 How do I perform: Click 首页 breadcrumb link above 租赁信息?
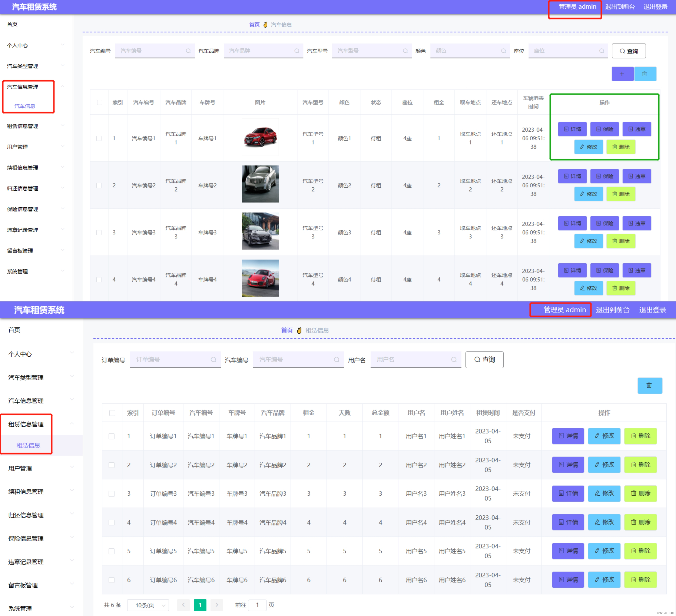tap(287, 330)
